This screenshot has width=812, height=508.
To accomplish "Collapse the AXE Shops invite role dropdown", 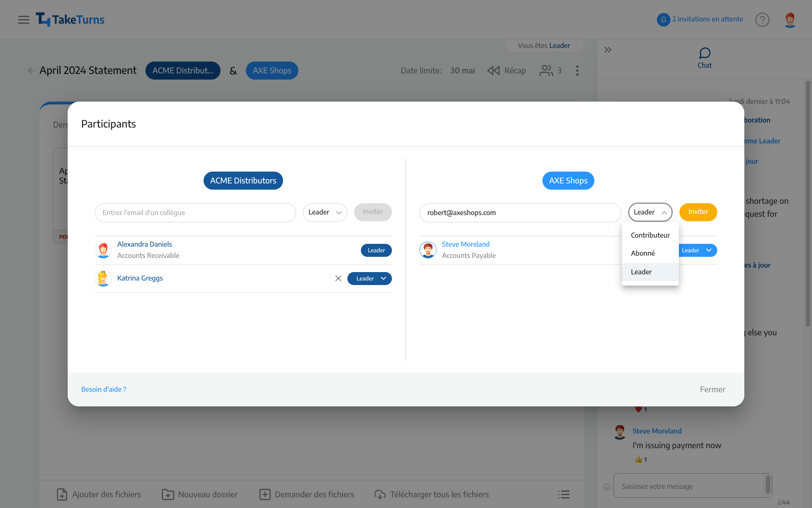I will pyautogui.click(x=650, y=212).
